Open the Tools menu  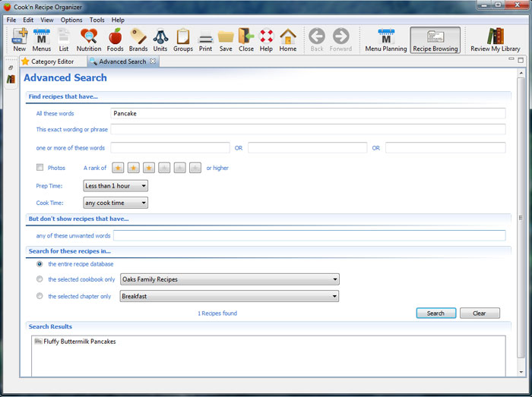(x=97, y=20)
